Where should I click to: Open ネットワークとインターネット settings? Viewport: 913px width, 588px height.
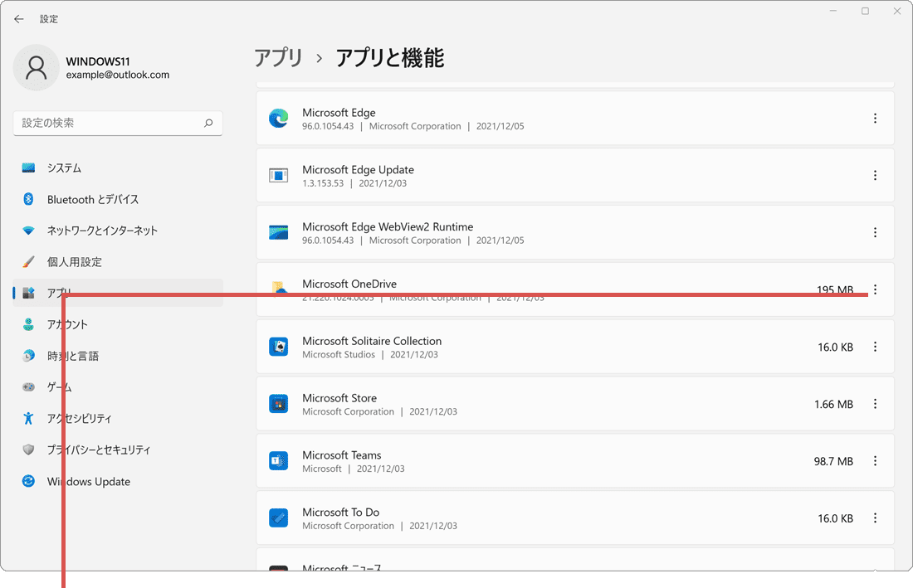pos(118,231)
